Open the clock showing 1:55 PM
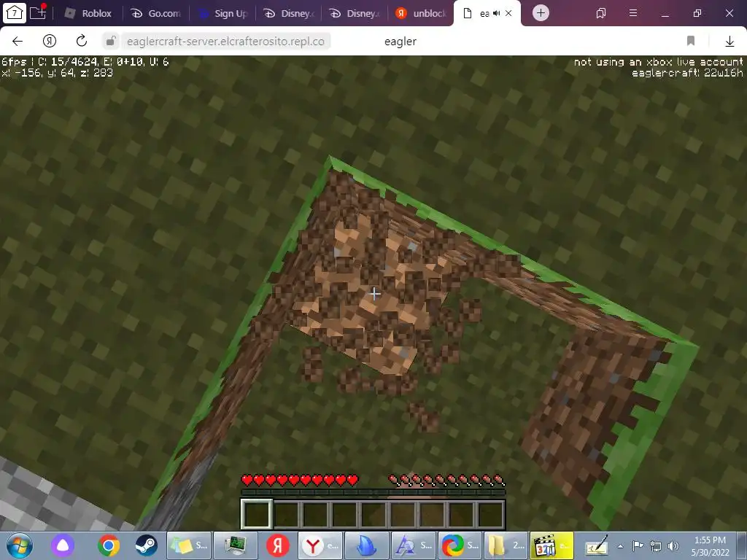 point(710,546)
